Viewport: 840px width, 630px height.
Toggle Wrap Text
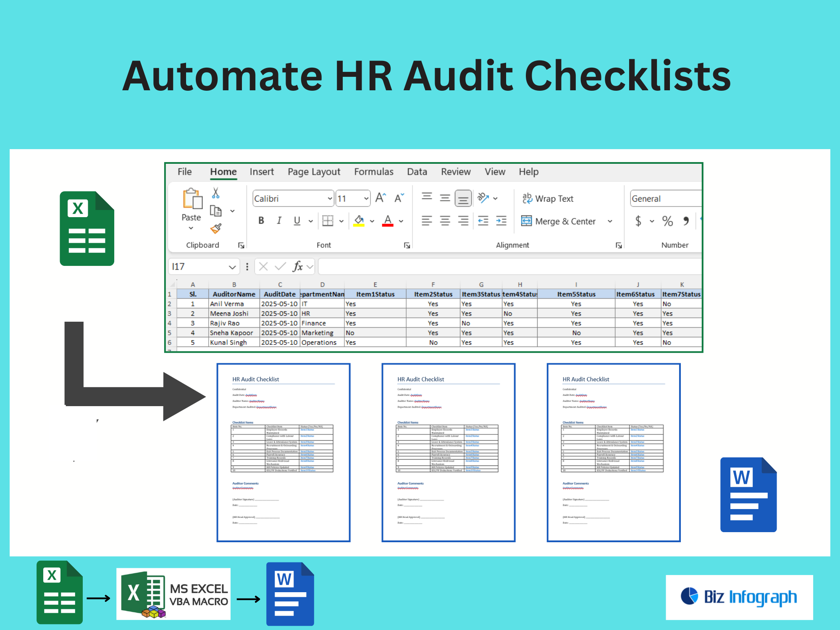(x=548, y=198)
